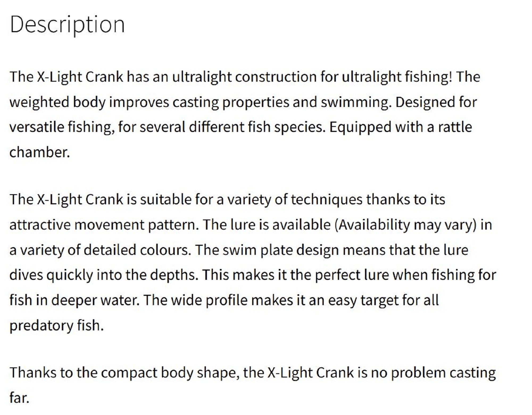Click the words "dives quickly"
This screenshot has height=415, width=532.
(51, 275)
